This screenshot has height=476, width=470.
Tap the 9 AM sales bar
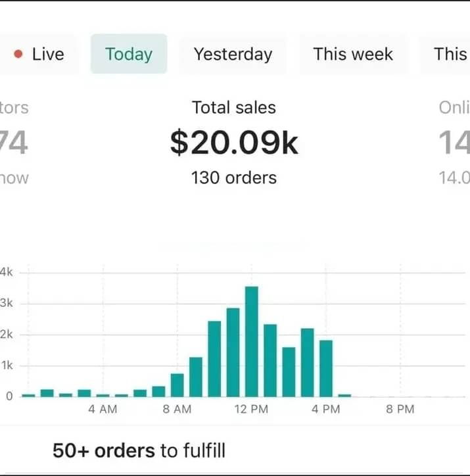pyautogui.click(x=196, y=377)
